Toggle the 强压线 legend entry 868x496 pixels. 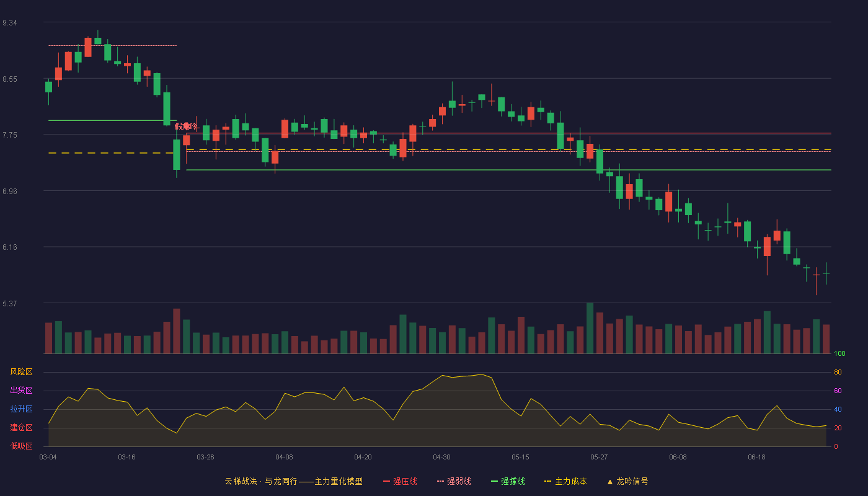coord(400,481)
